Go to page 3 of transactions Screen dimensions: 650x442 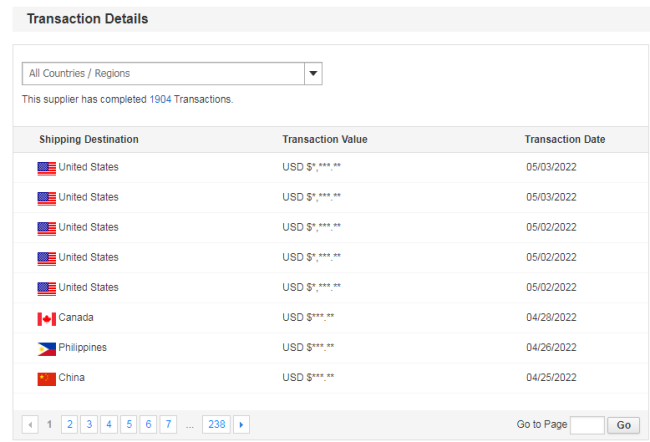click(x=89, y=425)
